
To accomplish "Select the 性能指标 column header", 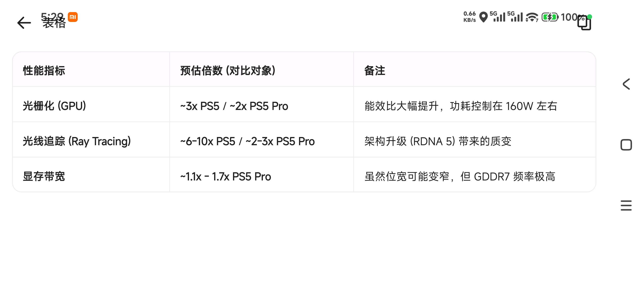I will click(x=44, y=70).
